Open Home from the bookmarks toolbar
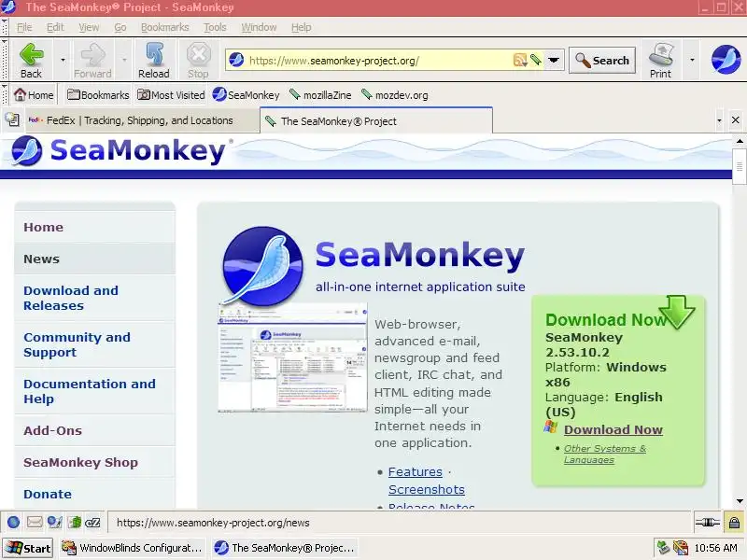The width and height of the screenshot is (747, 560). point(34,95)
